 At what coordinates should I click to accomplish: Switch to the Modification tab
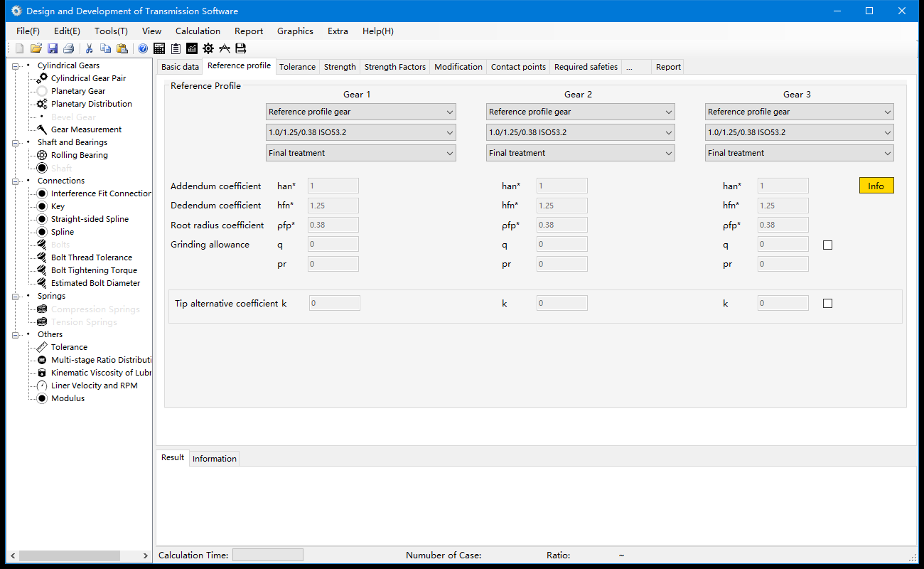coord(458,67)
